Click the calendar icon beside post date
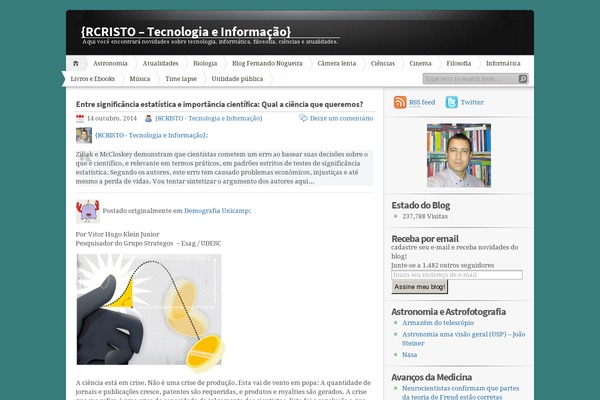Screen dimensions: 600x400 coord(80,118)
